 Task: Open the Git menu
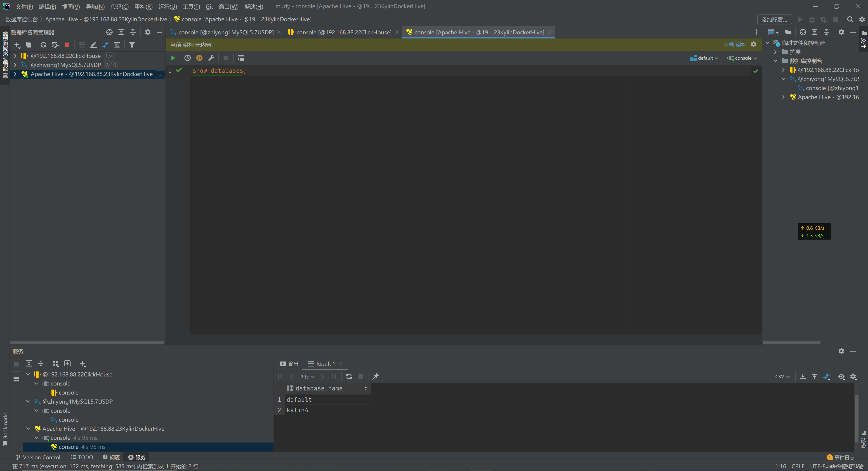(x=209, y=6)
